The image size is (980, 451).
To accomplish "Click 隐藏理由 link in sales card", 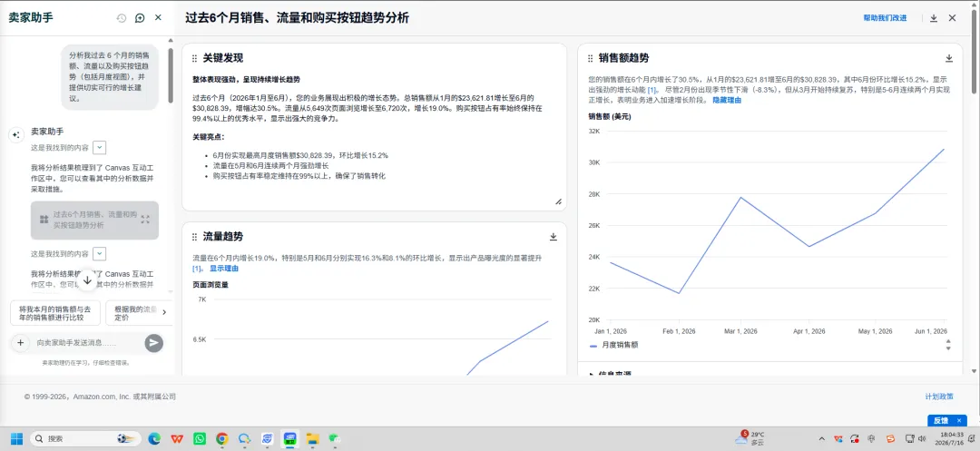I will pyautogui.click(x=727, y=100).
